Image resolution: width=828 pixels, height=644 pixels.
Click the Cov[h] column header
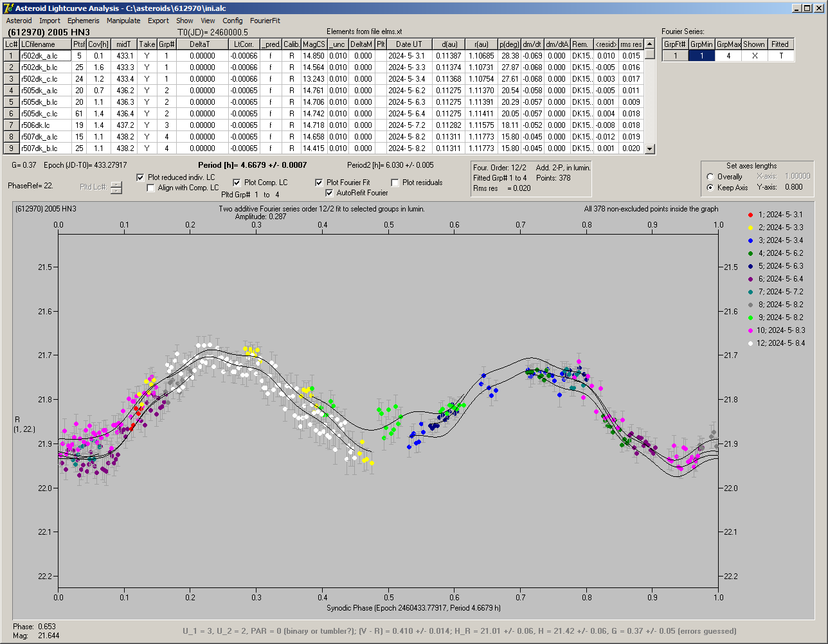[x=98, y=44]
